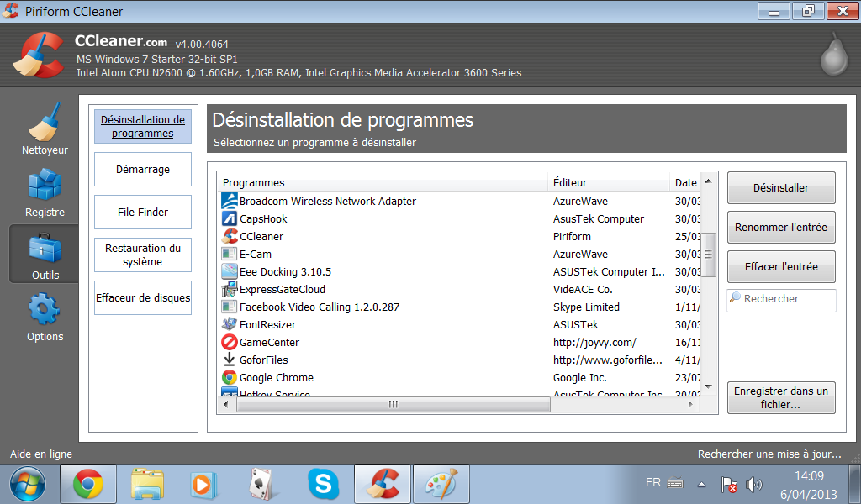Click Enregistrer dans un fichier button

781,397
